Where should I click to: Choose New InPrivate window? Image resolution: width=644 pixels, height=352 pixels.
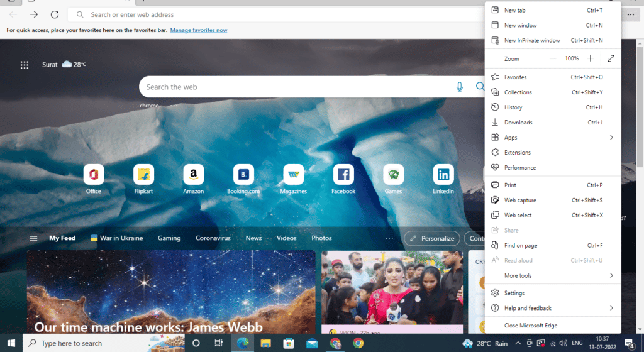coord(553,41)
